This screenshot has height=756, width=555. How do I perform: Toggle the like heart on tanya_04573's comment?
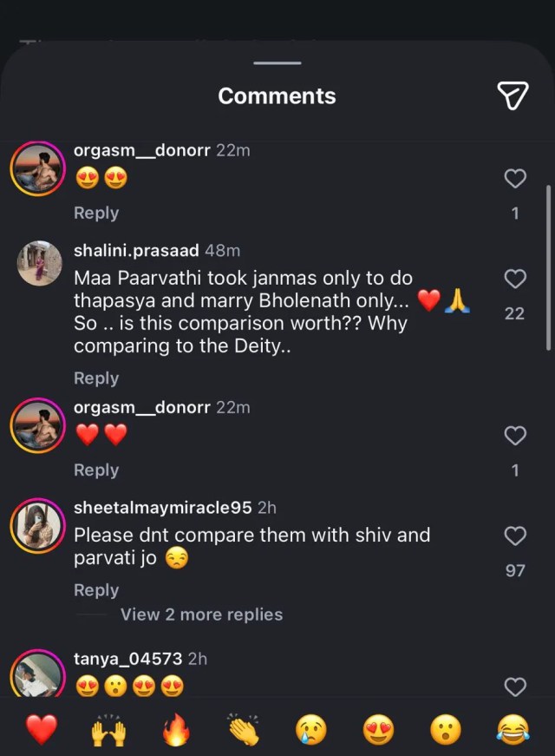click(515, 687)
